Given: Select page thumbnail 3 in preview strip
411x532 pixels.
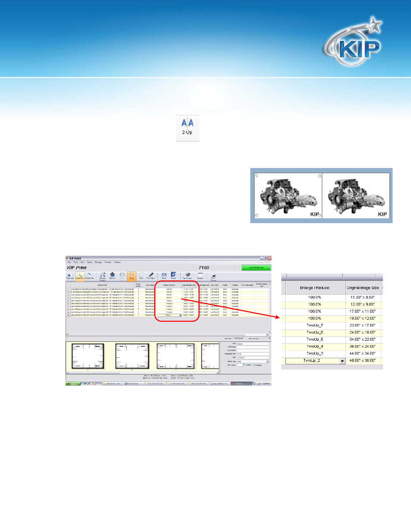Looking at the screenshot, I should tap(175, 356).
